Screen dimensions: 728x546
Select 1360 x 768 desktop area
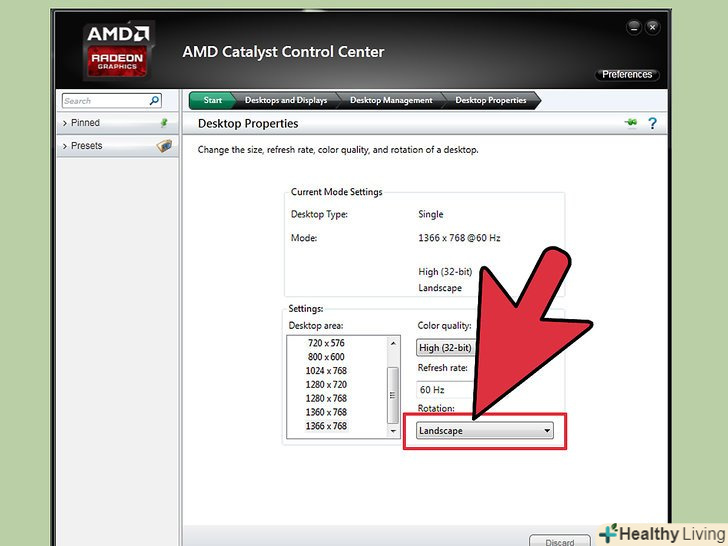point(326,412)
